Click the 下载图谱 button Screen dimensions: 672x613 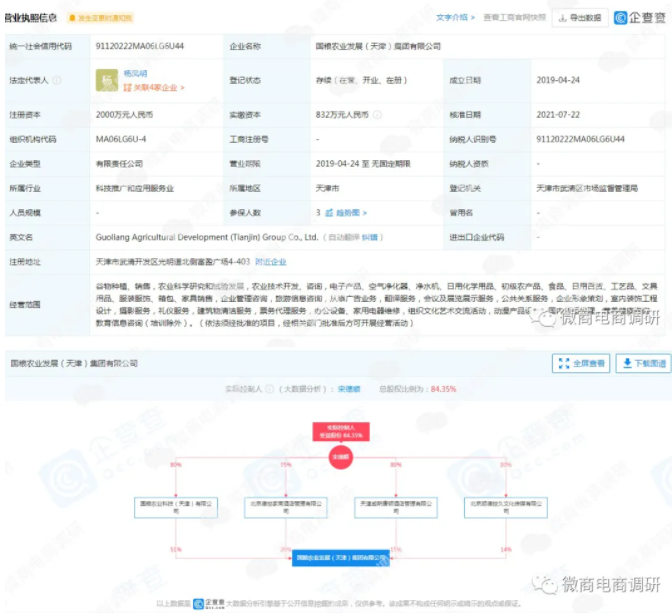click(643, 364)
